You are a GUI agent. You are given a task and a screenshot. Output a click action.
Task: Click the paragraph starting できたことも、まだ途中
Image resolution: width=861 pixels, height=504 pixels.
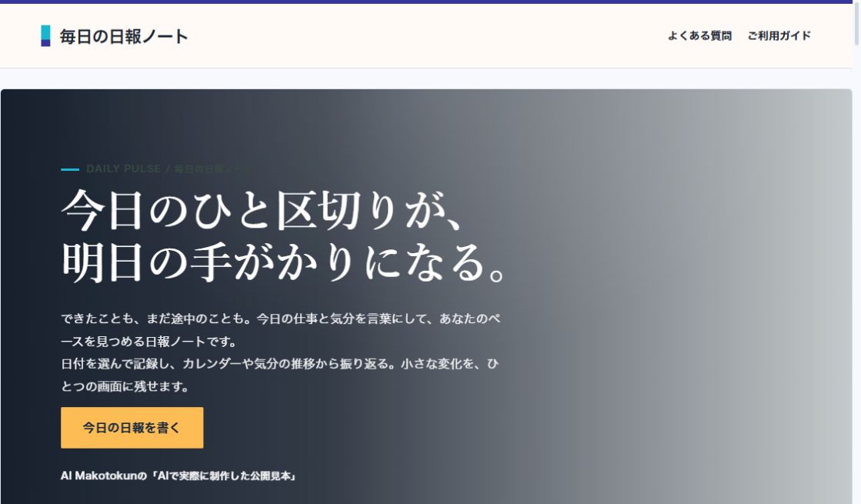pyautogui.click(x=281, y=330)
